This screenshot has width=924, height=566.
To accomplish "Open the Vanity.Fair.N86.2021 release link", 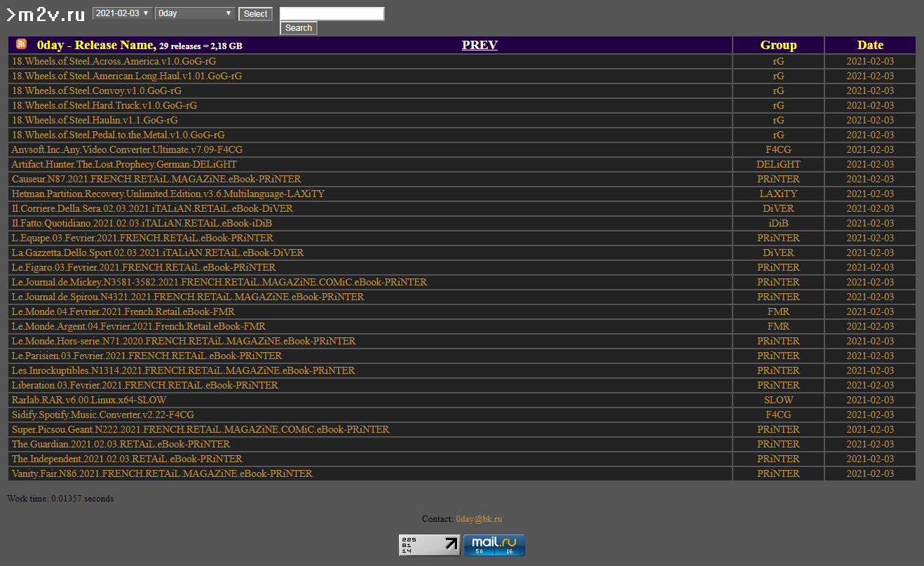I will (162, 473).
